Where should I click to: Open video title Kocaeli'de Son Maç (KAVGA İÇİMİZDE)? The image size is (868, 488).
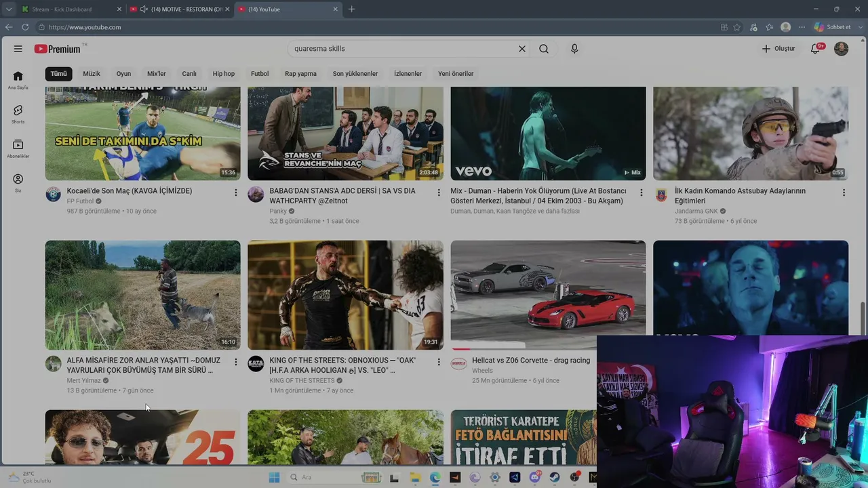click(x=130, y=191)
